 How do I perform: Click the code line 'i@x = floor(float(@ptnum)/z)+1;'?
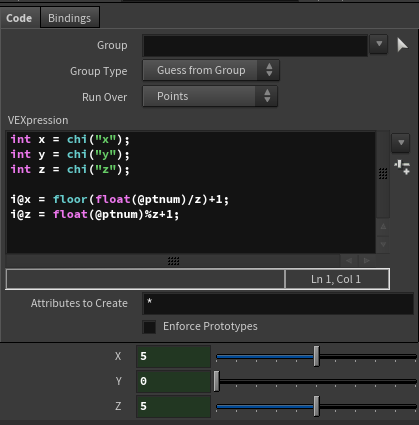[x=120, y=199]
